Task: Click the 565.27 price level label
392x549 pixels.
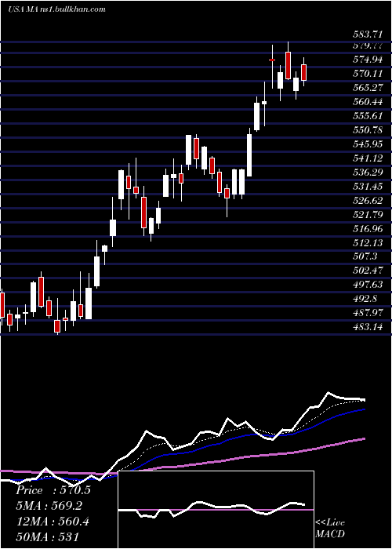Action: point(368,88)
